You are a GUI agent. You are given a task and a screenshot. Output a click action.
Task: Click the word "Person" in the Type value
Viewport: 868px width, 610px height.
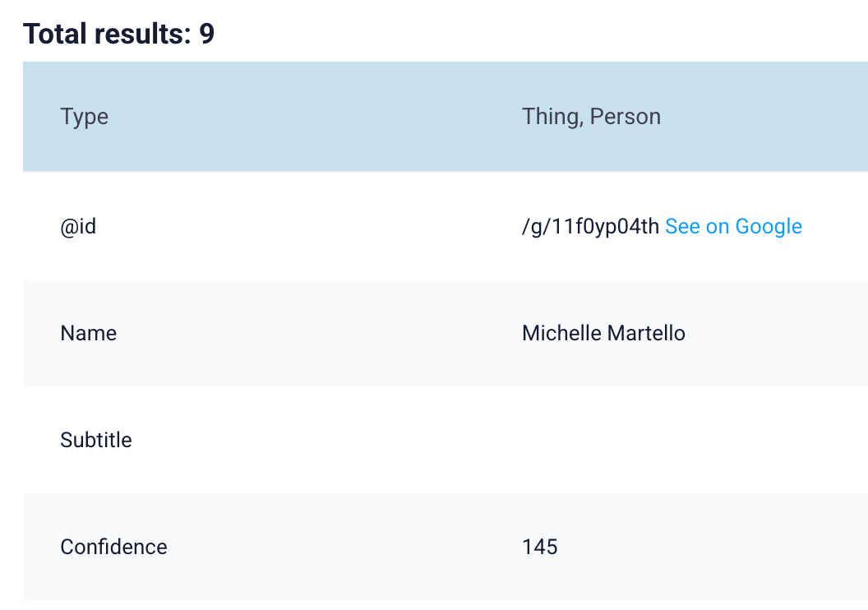pyautogui.click(x=625, y=117)
